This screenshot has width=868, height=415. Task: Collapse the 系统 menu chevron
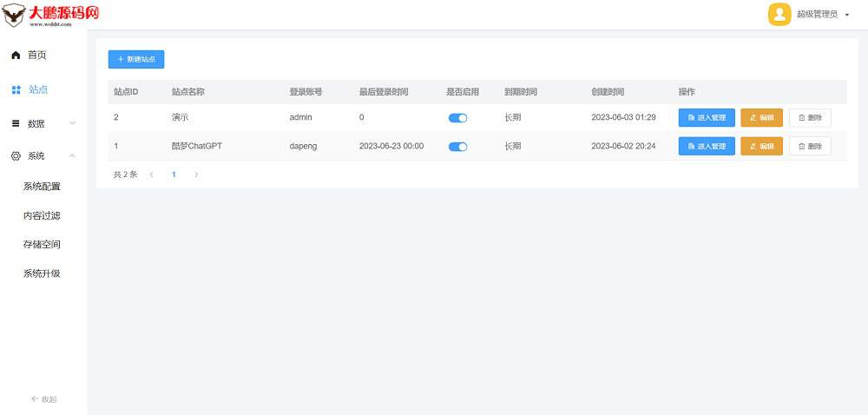coord(73,156)
